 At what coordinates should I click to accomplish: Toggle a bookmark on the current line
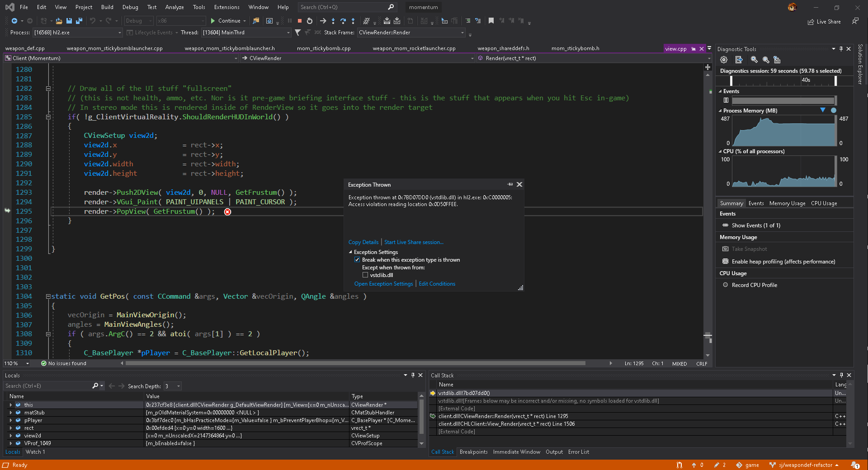(x=491, y=21)
